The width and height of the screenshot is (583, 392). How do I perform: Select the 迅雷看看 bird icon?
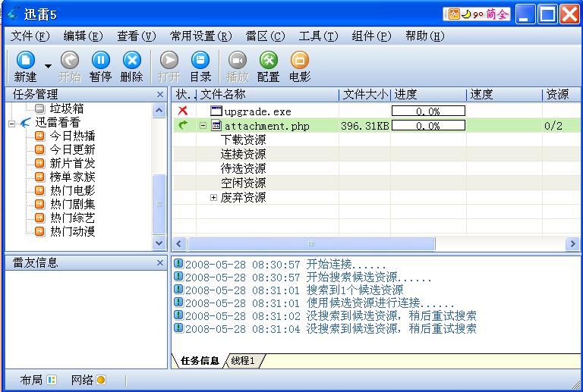pos(26,123)
